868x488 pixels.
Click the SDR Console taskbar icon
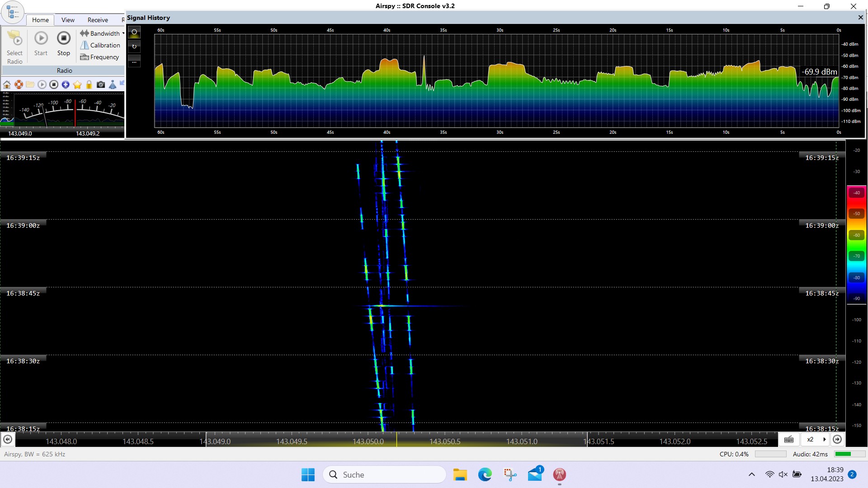(560, 475)
